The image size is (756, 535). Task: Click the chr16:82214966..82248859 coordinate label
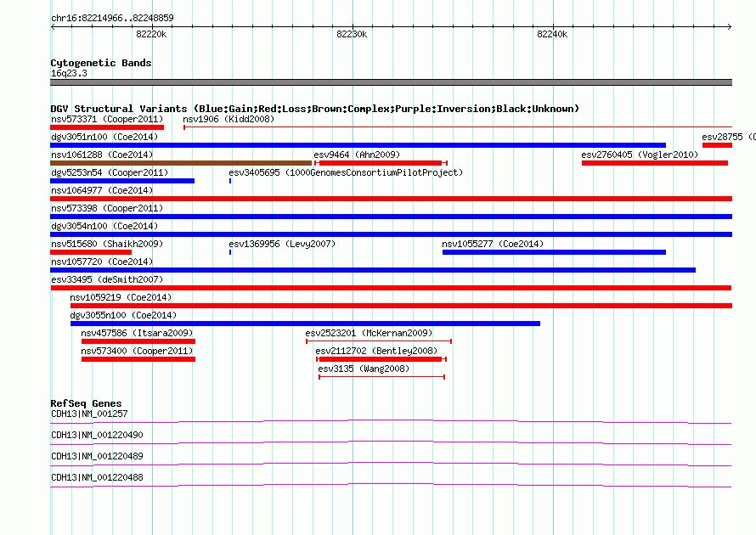[x=112, y=18]
